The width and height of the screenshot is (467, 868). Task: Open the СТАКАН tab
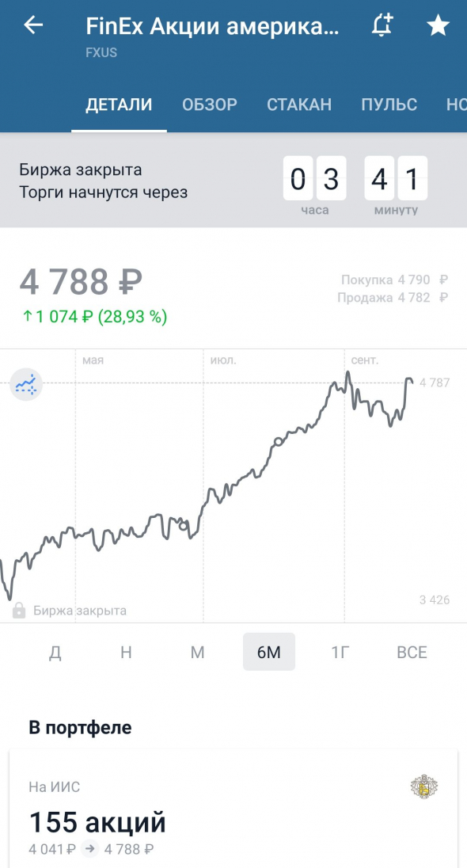tap(299, 104)
